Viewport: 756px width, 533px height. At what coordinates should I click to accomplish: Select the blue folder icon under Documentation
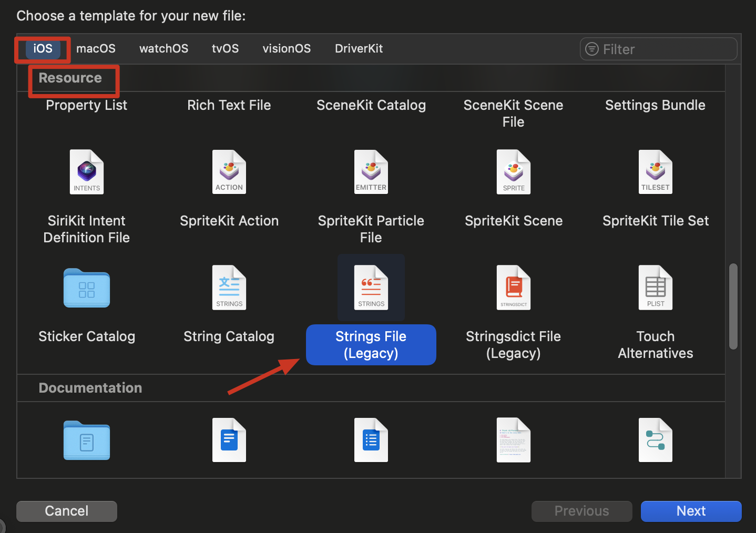87,440
